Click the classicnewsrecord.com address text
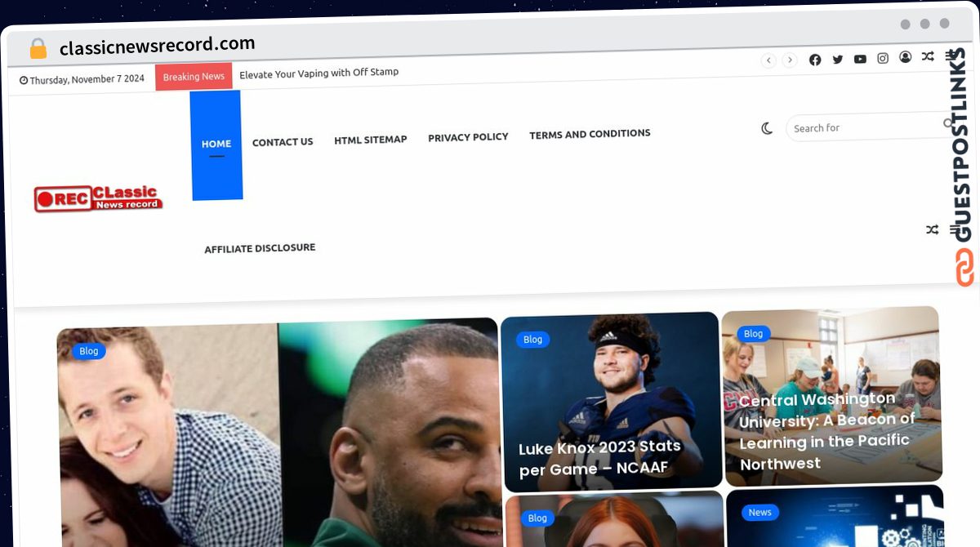Screen dimensions: 980x547 click(x=158, y=45)
